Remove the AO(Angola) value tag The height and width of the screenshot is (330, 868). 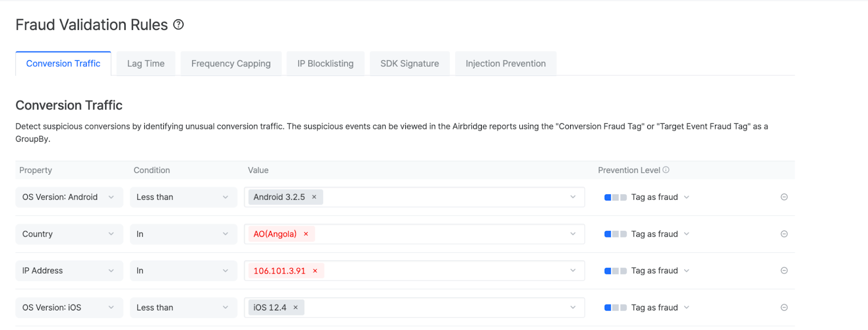pyautogui.click(x=306, y=234)
